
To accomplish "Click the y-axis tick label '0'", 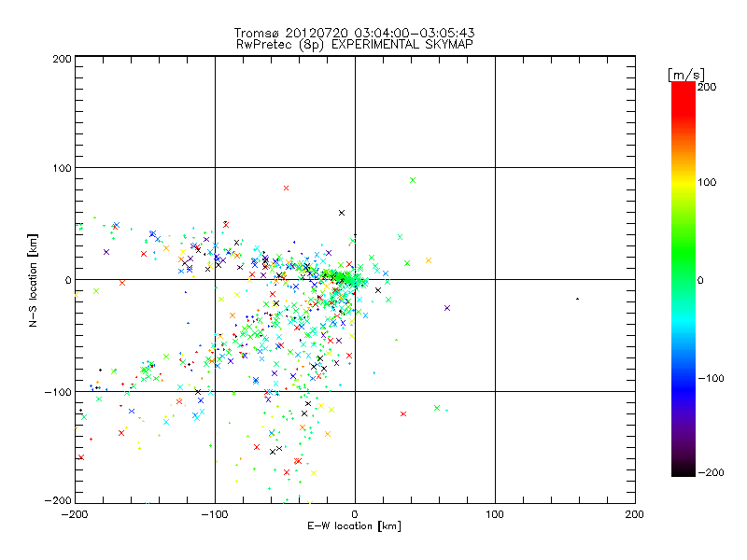I will [x=68, y=280].
